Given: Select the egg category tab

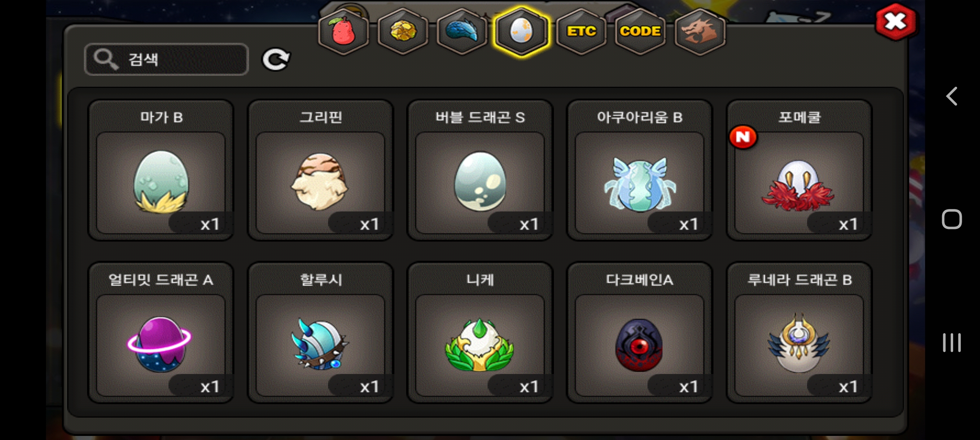Looking at the screenshot, I should pos(521,32).
